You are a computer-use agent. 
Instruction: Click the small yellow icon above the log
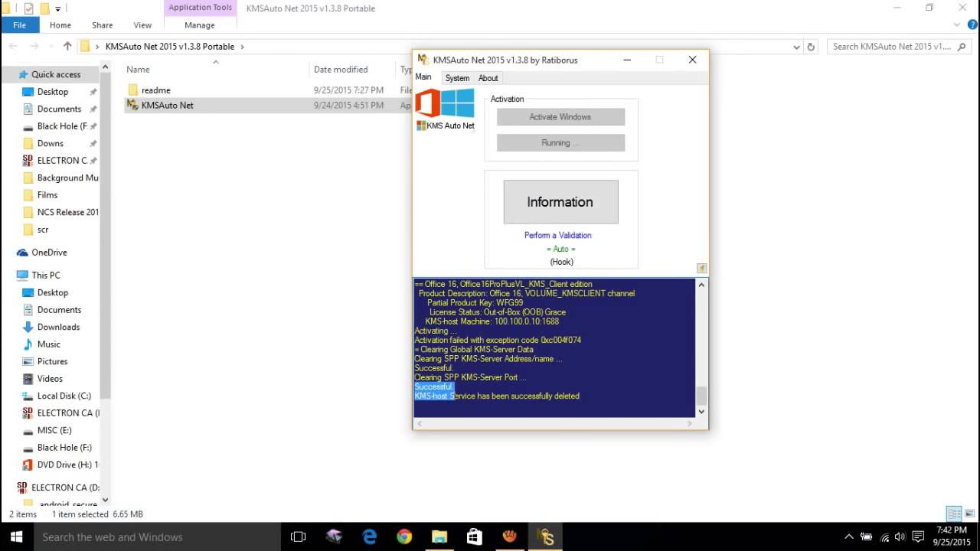(701, 268)
